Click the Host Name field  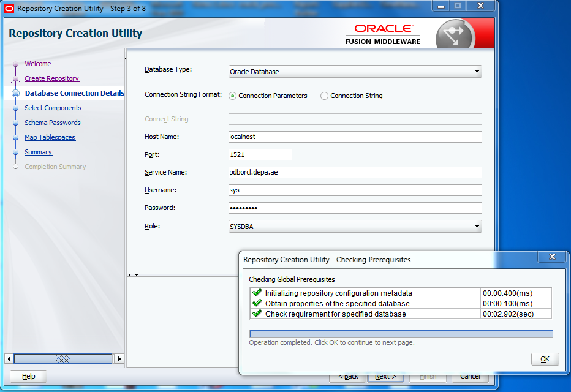355,137
